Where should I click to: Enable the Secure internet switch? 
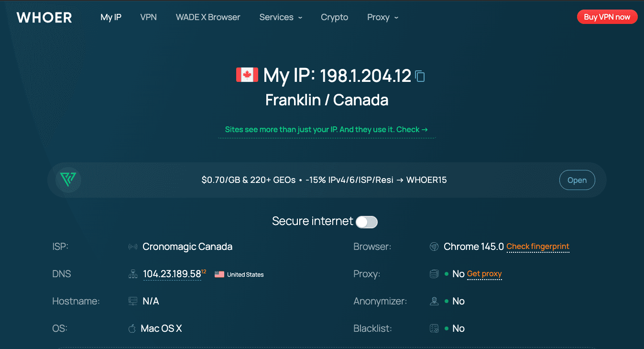[x=367, y=222]
